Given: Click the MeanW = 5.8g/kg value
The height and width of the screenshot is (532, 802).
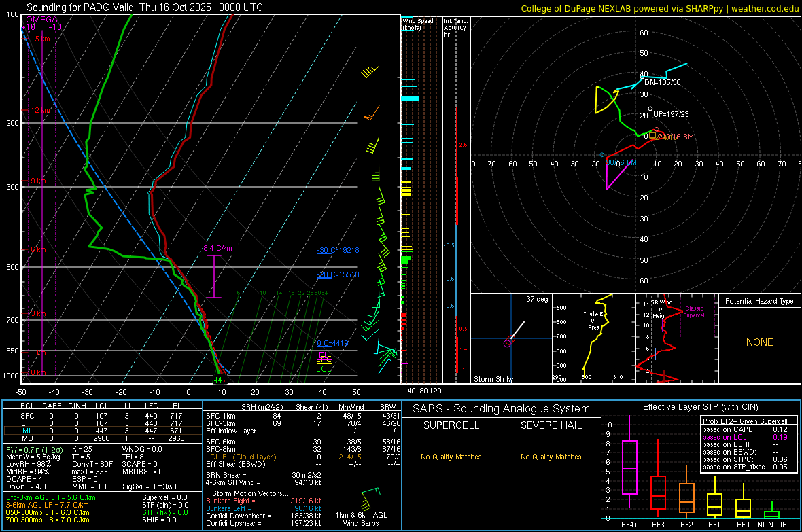Looking at the screenshot, I should pos(33,457).
